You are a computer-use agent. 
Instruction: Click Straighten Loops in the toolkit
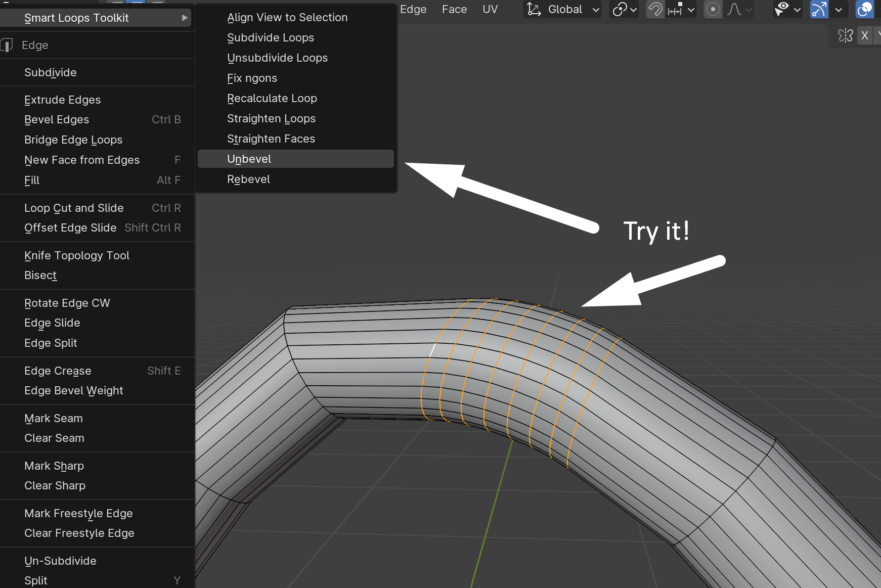click(271, 119)
